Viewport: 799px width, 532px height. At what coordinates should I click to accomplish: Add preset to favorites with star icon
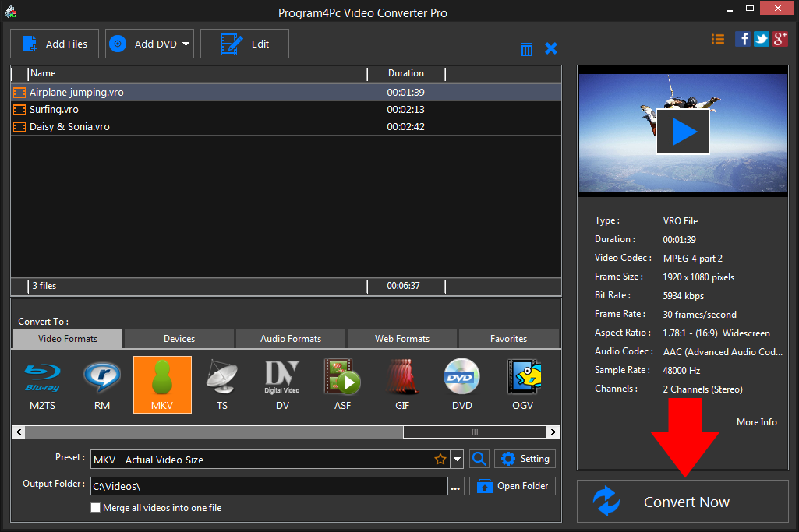tap(440, 460)
